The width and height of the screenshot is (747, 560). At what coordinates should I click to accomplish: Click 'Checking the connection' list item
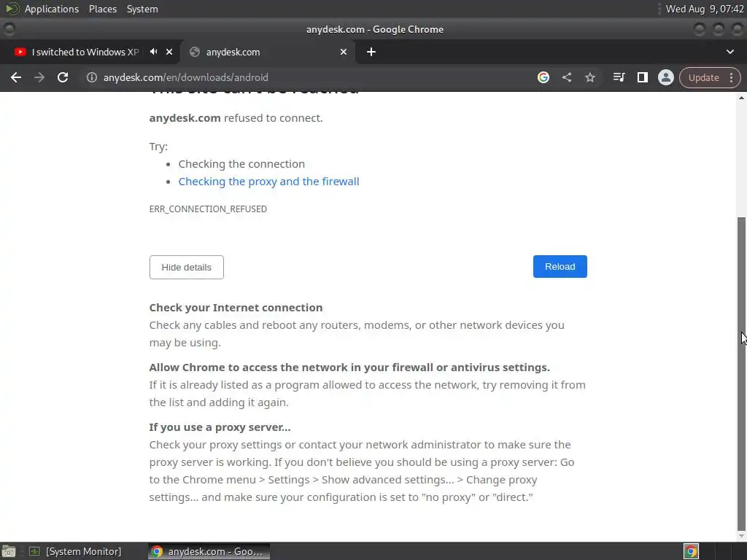pyautogui.click(x=241, y=164)
